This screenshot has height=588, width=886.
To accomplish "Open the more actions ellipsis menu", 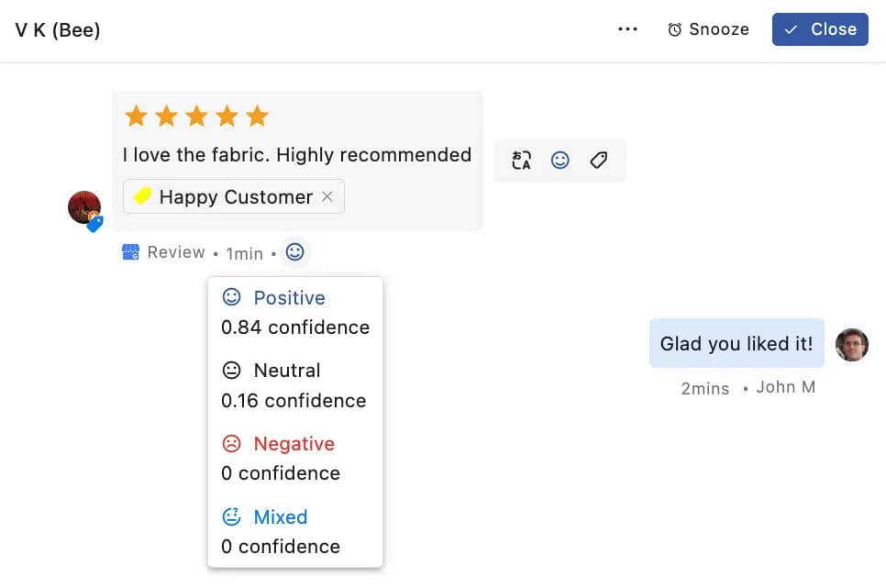I will pyautogui.click(x=627, y=28).
